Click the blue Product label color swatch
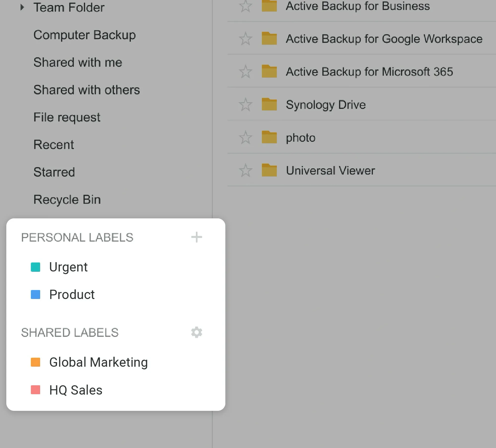The image size is (496, 448). pyautogui.click(x=35, y=295)
